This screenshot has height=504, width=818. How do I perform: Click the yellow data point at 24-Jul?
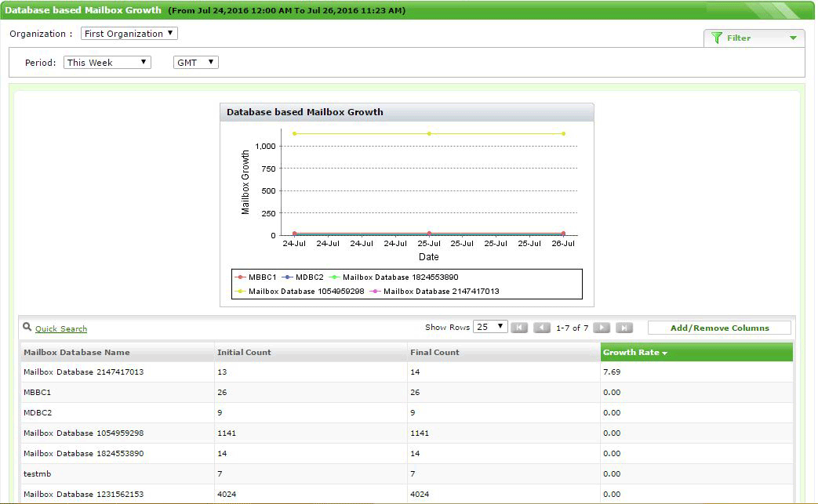click(295, 134)
